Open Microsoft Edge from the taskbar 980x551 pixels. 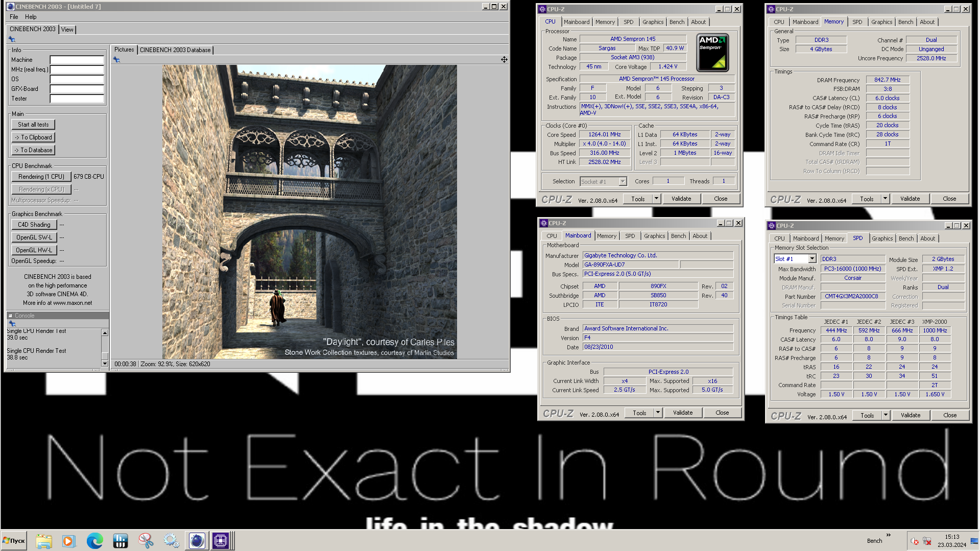click(94, 541)
